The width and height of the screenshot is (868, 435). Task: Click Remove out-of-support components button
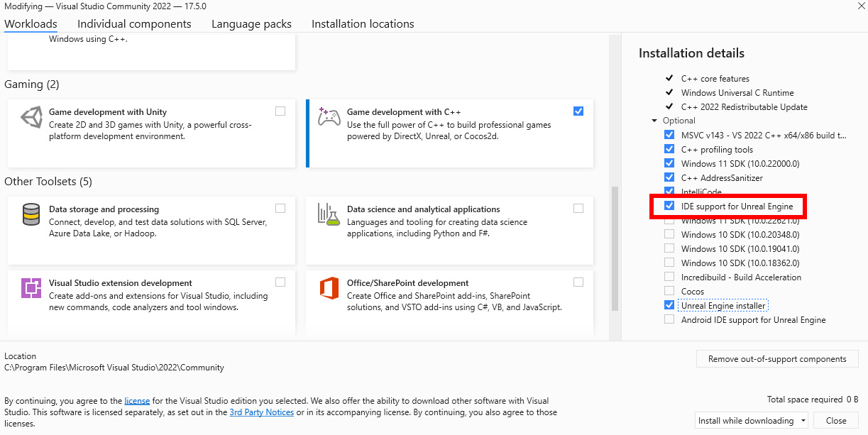tap(777, 359)
